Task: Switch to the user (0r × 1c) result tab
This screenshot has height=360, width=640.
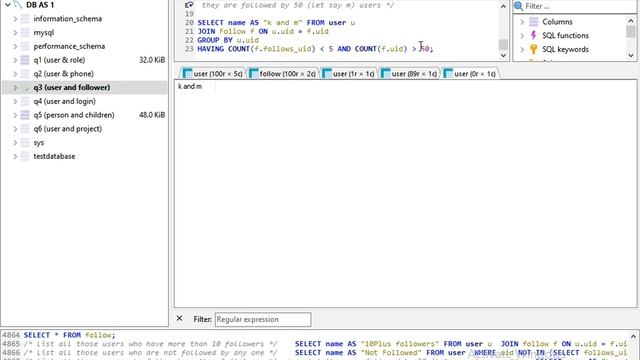Action: click(x=470, y=74)
